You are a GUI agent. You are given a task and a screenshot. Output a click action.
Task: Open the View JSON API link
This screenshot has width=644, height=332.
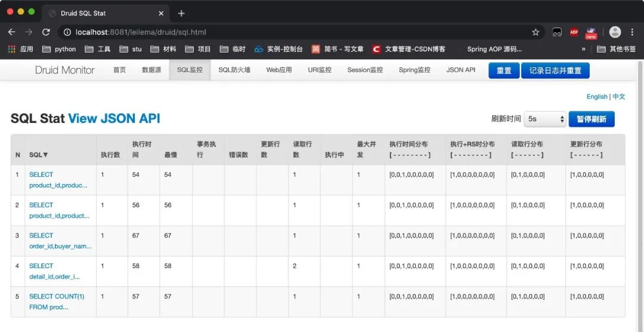coord(114,118)
